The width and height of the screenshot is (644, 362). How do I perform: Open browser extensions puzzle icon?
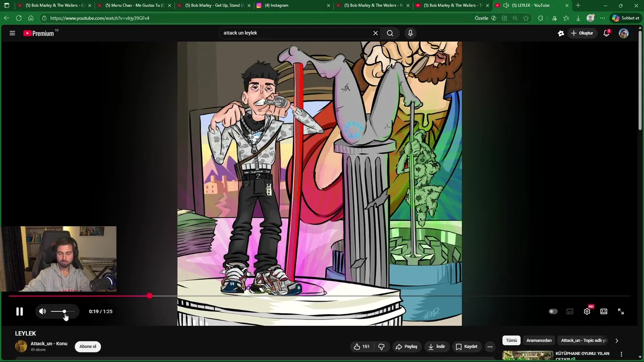click(540, 18)
